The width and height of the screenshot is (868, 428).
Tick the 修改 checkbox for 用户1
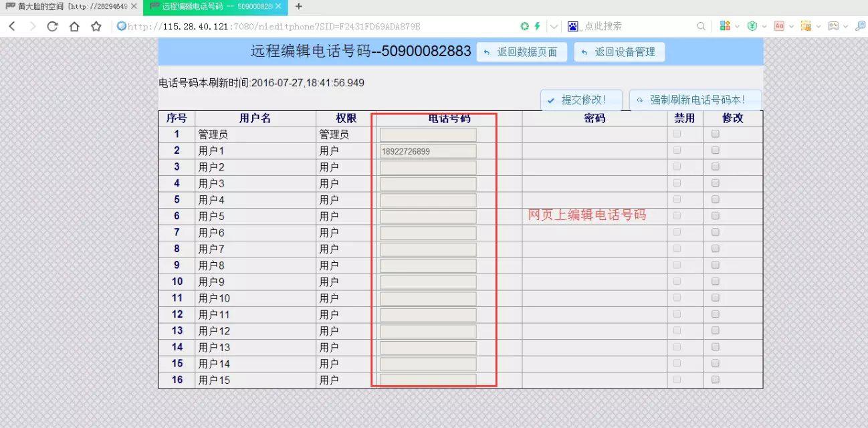[716, 150]
